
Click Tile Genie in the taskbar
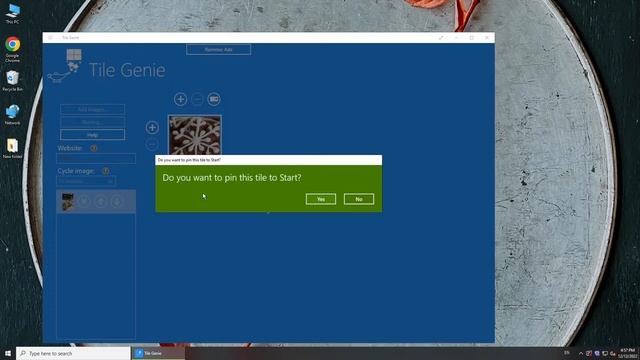[x=158, y=353]
